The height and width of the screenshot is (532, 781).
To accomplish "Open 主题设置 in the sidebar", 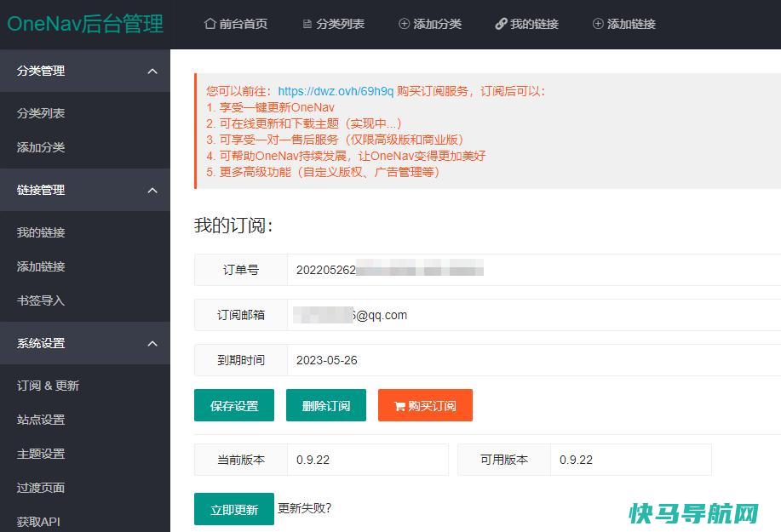I will [41, 454].
